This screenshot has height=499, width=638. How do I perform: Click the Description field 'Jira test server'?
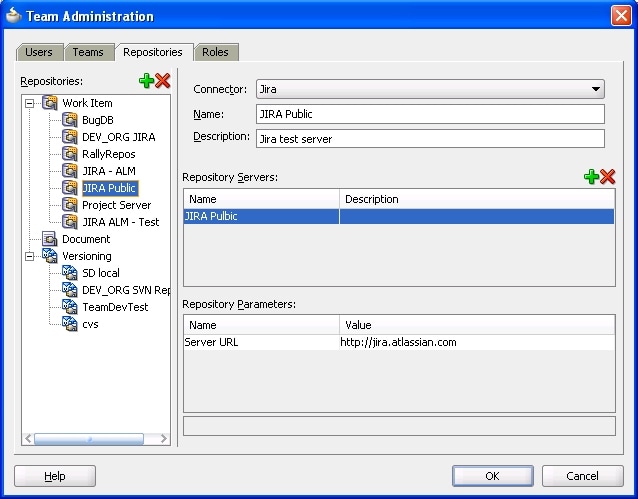[430, 139]
